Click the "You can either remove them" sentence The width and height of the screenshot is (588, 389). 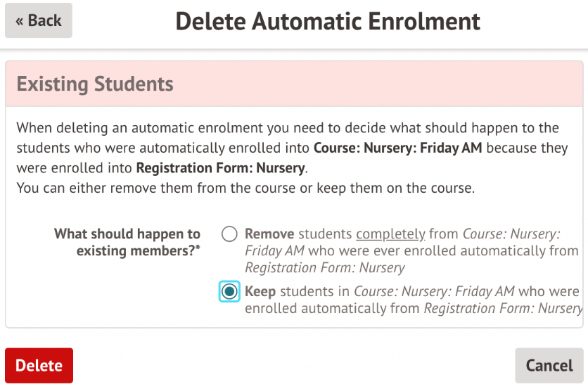tap(246, 189)
